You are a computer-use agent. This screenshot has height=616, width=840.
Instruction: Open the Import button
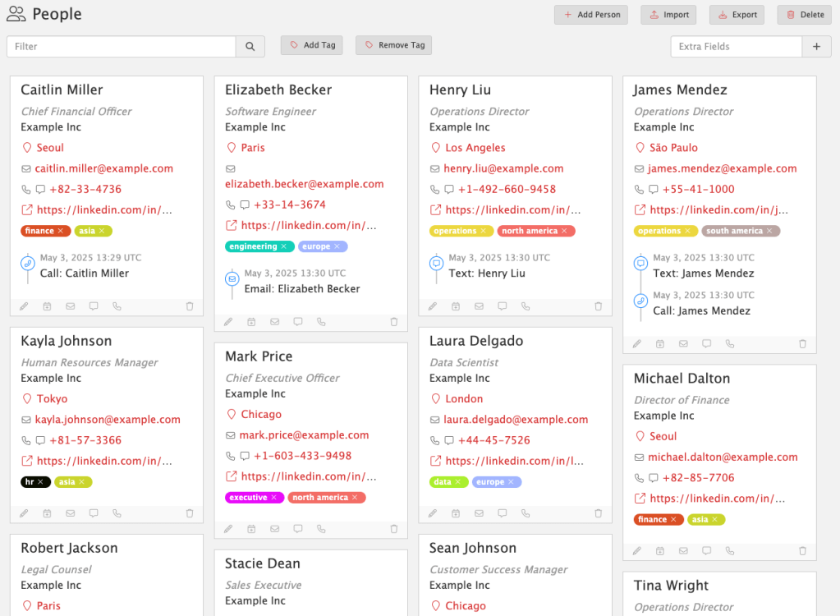pyautogui.click(x=668, y=15)
